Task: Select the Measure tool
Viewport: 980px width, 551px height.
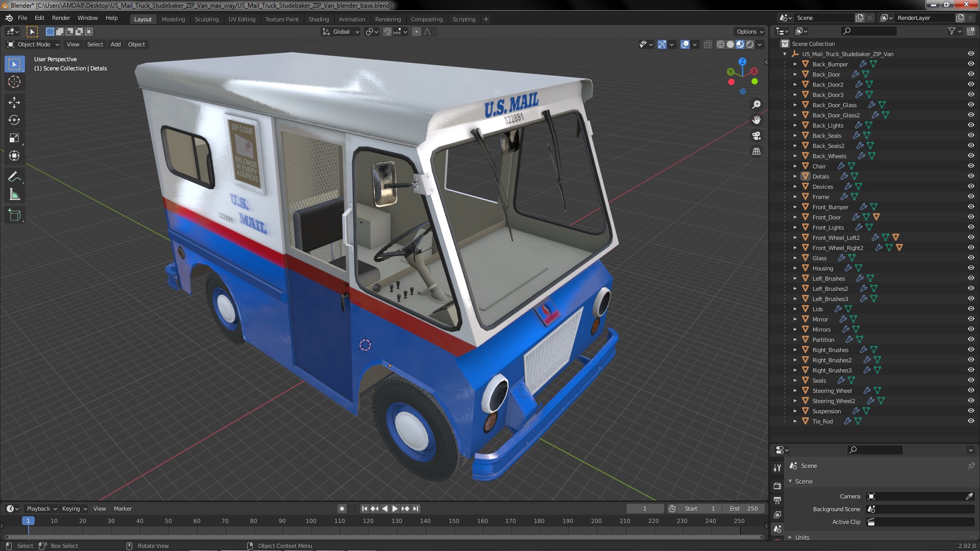Action: (14, 195)
